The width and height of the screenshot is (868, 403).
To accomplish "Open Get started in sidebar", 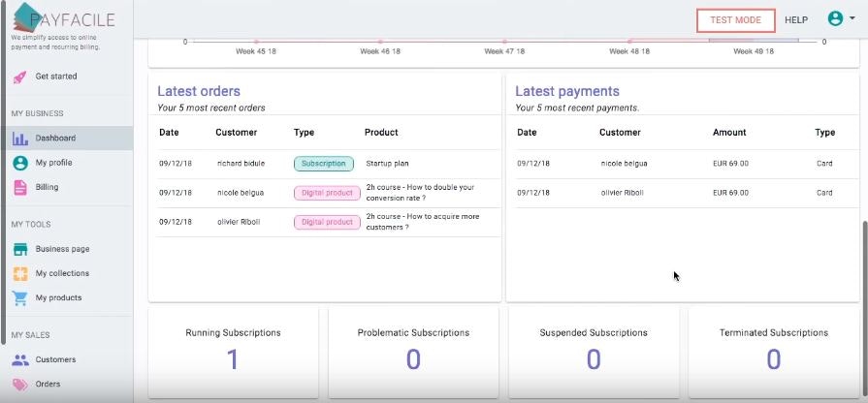I will (56, 77).
